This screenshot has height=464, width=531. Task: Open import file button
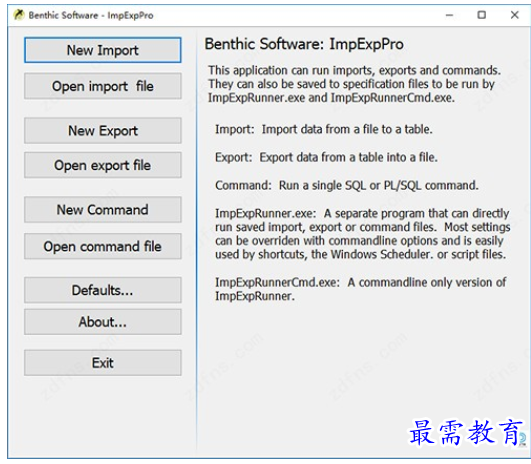click(x=103, y=86)
